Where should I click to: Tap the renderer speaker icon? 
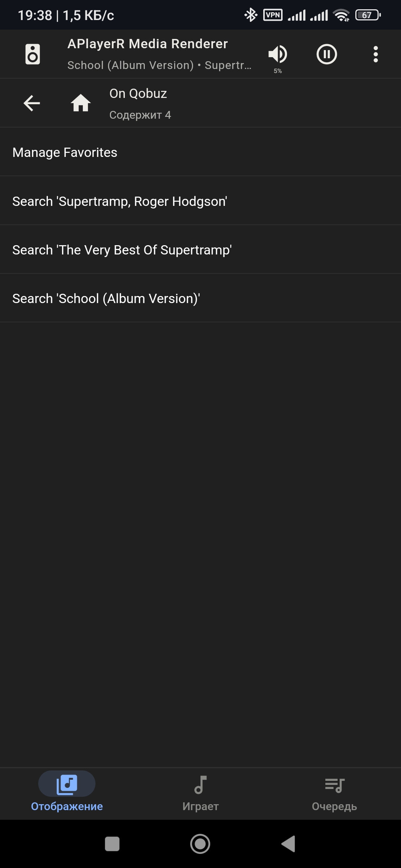point(33,54)
